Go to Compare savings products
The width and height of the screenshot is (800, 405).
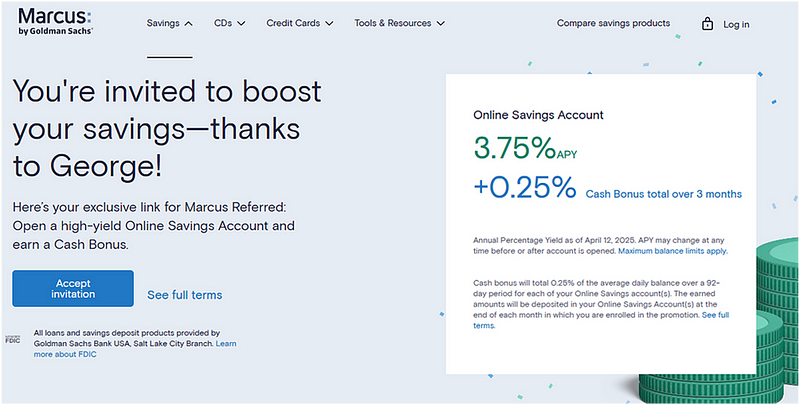coord(613,23)
